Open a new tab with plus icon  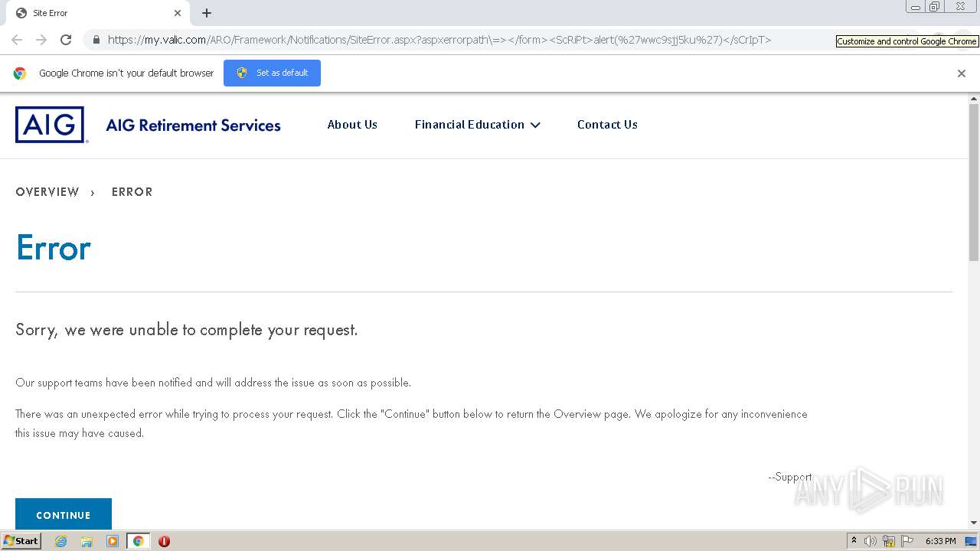[207, 13]
